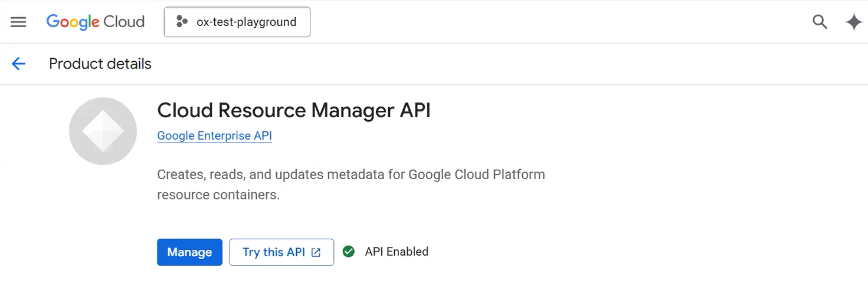The height and width of the screenshot is (281, 868).
Task: Click the Cloud Resource Manager API title
Action: [x=293, y=110]
